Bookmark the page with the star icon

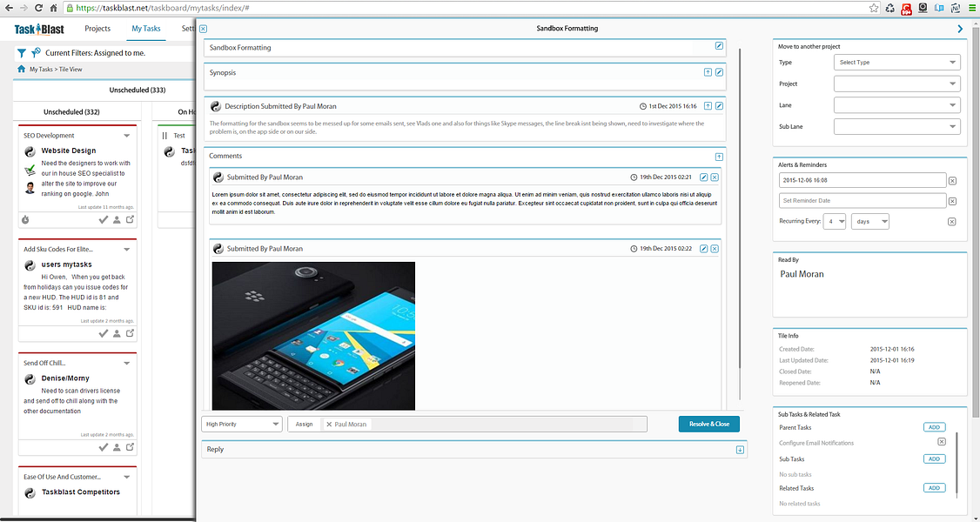(874, 8)
